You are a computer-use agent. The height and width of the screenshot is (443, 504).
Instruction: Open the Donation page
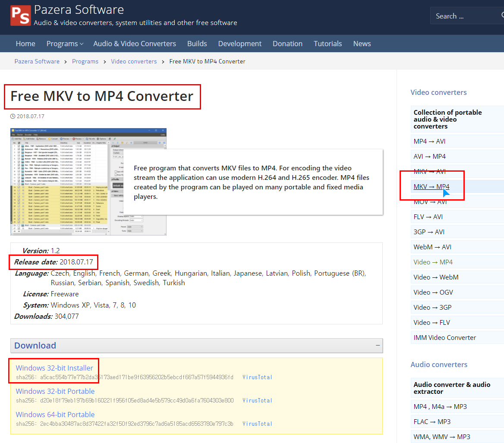288,44
